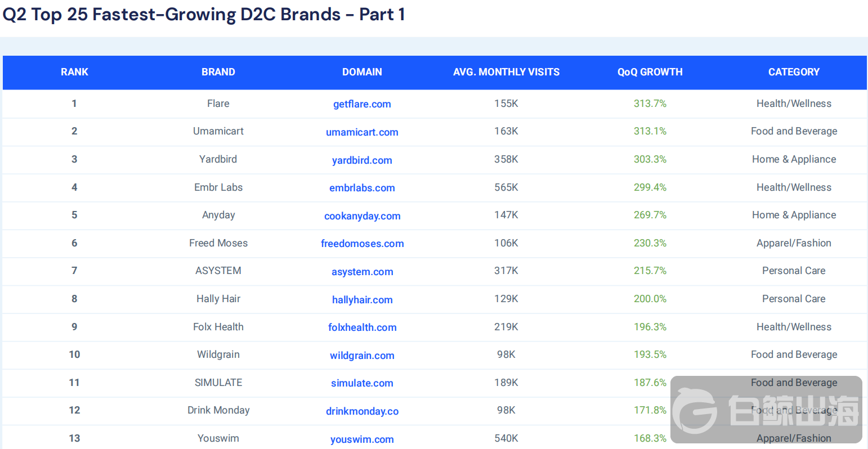Open embrlabs.com domain link

(x=362, y=188)
